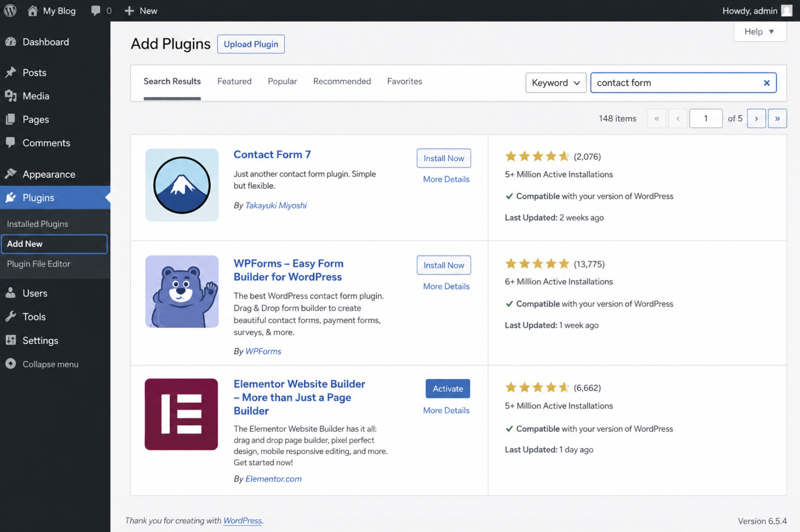Clear the search field with the X icon
Image resolution: width=800 pixels, height=532 pixels.
(x=767, y=83)
